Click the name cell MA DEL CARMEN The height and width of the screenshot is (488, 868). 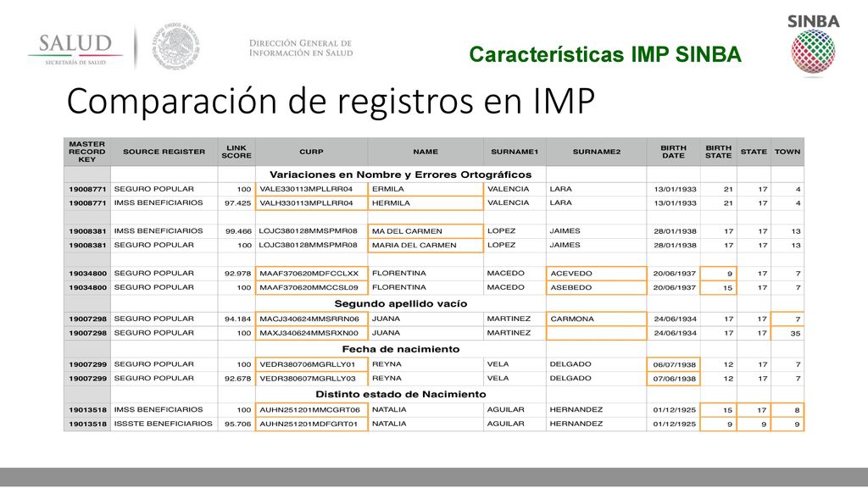(x=426, y=231)
